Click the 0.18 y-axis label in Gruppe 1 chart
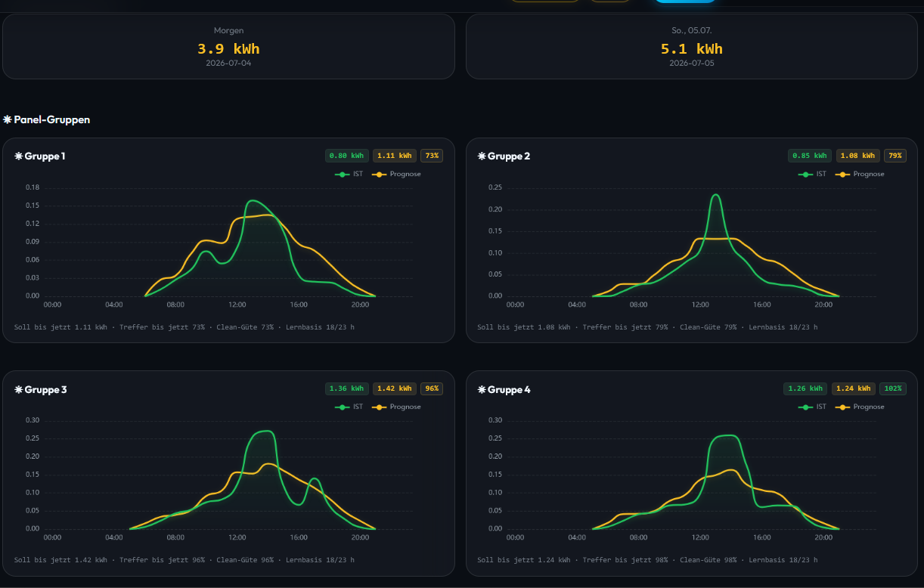The width and height of the screenshot is (924, 588). [33, 187]
